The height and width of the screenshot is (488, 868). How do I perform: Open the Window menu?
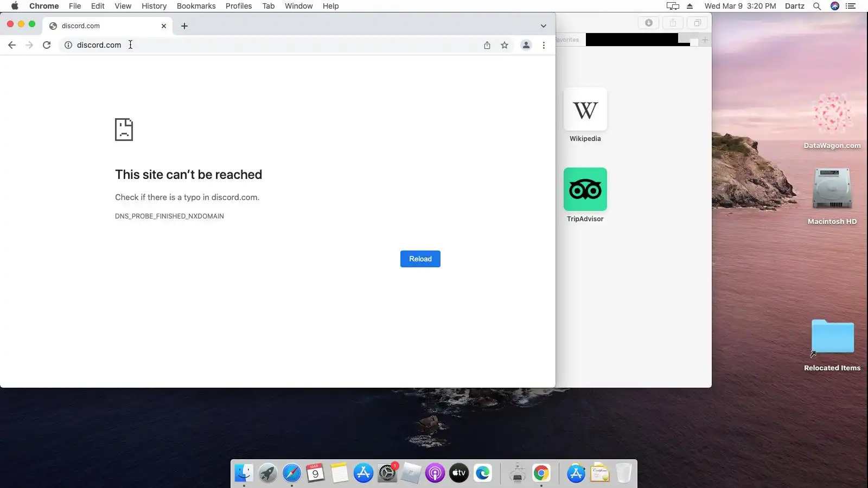tap(299, 6)
